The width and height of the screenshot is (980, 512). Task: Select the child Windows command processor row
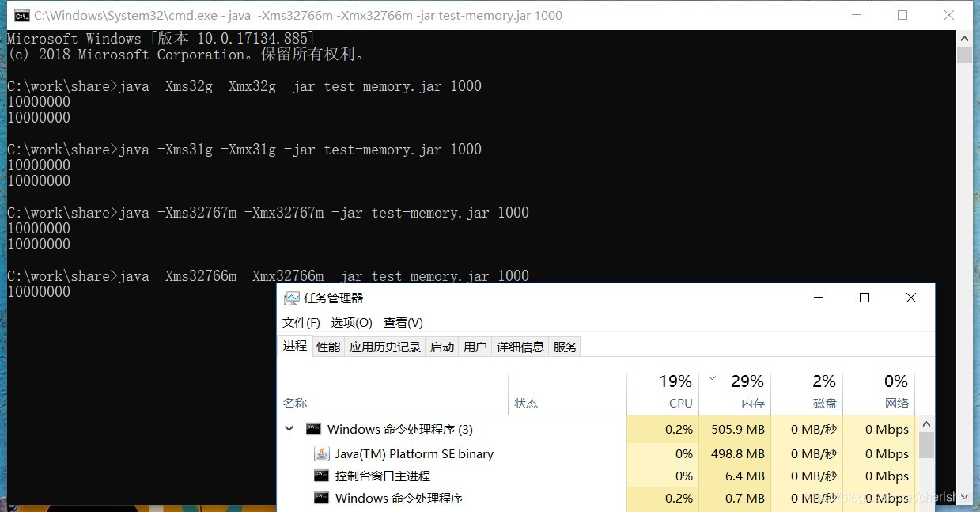(x=597, y=499)
